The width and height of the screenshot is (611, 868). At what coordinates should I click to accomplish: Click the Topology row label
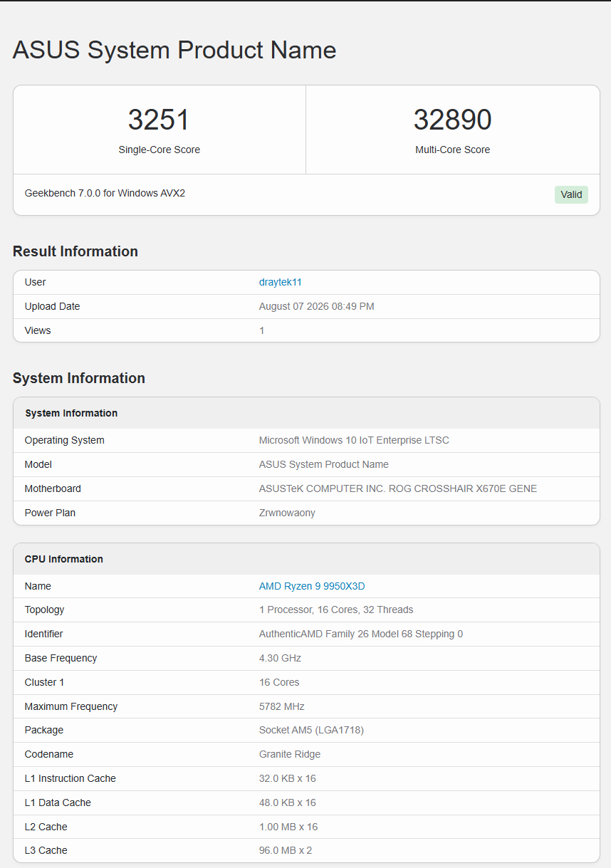(44, 610)
